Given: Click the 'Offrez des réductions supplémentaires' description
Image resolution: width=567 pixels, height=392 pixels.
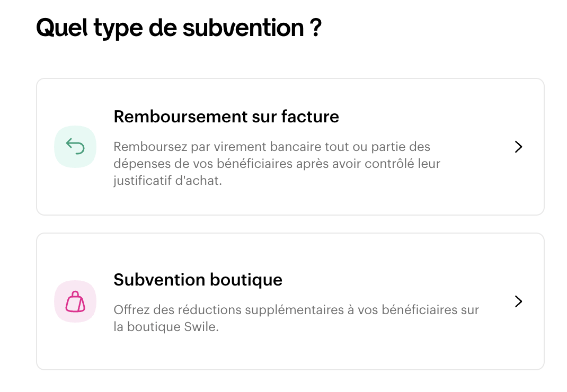Looking at the screenshot, I should [296, 318].
